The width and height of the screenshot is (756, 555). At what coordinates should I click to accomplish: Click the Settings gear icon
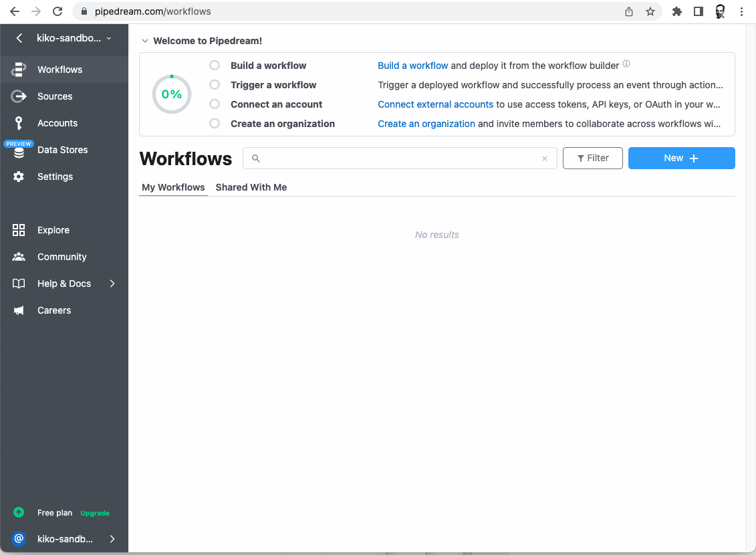(x=18, y=177)
